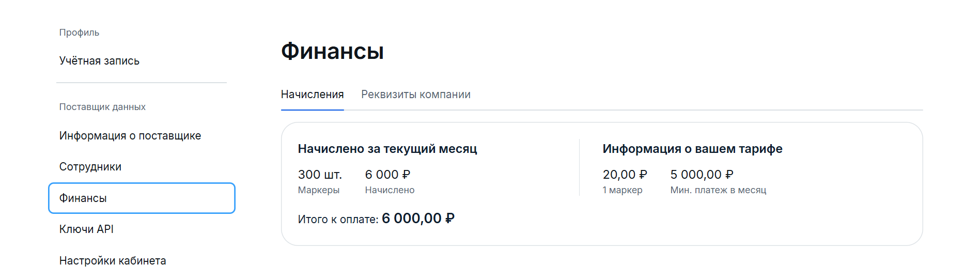This screenshot has width=980, height=280.
Task: Open the Ключи API page
Action: point(86,229)
